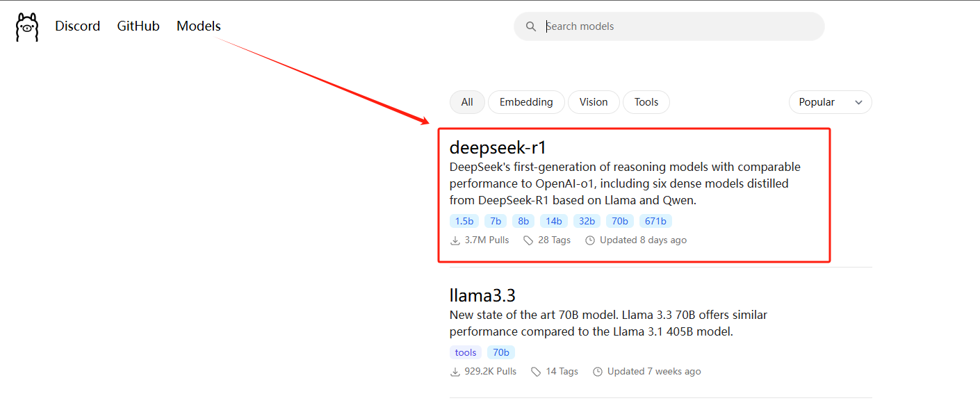Click the deepseek-r1 tags icon

529,240
